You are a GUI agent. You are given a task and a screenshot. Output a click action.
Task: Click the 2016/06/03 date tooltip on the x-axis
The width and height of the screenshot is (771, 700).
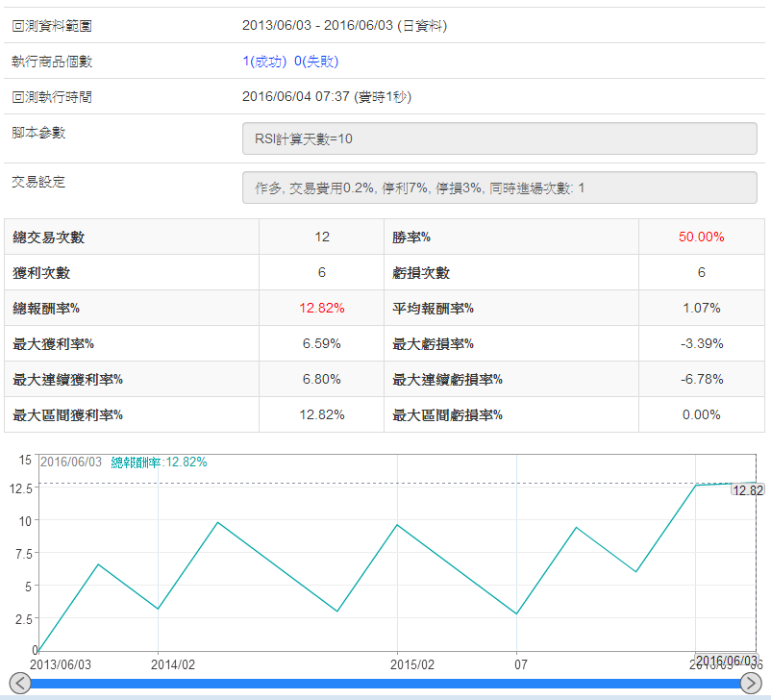point(727,661)
